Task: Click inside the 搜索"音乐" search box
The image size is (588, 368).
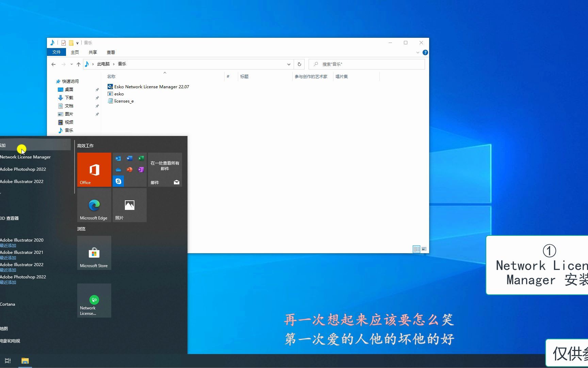Action: pos(367,64)
